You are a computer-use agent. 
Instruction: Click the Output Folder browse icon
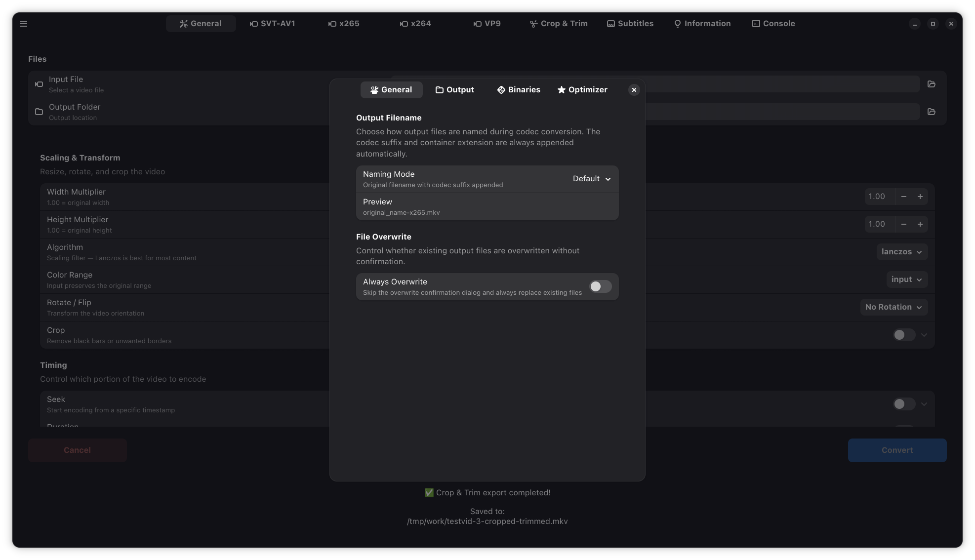931,112
